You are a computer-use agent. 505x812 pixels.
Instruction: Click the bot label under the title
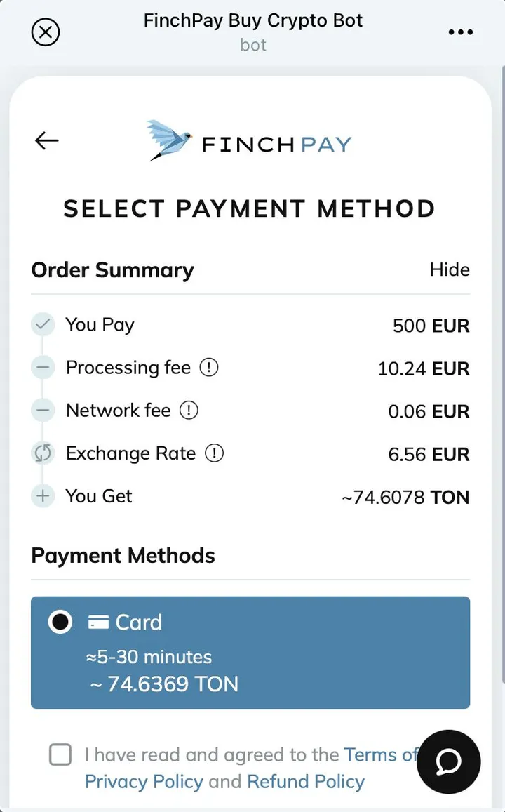[x=253, y=44]
